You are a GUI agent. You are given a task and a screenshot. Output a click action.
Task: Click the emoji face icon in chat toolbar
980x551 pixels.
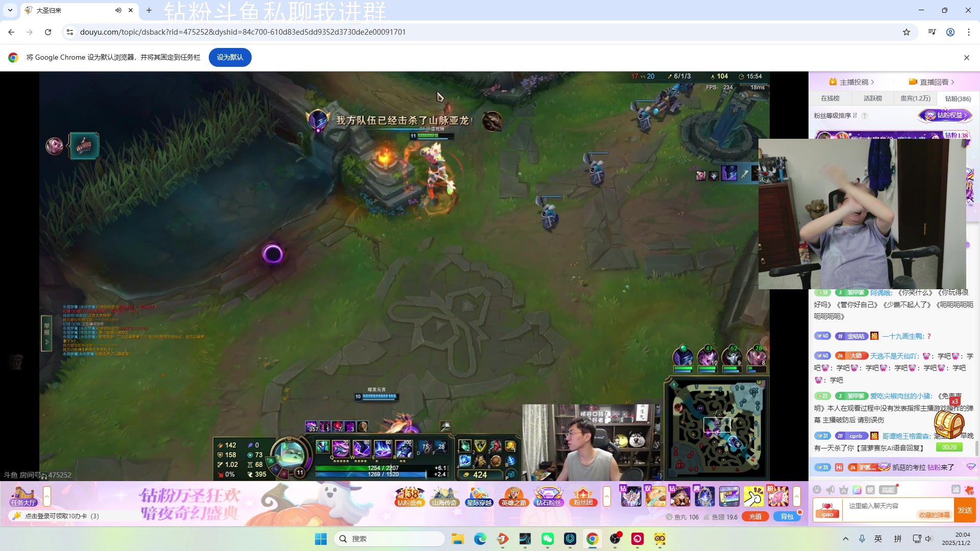[x=817, y=490]
